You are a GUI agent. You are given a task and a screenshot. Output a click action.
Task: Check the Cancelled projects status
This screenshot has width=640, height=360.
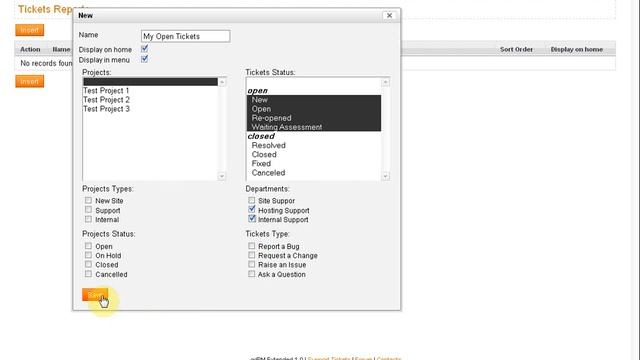(x=88, y=274)
